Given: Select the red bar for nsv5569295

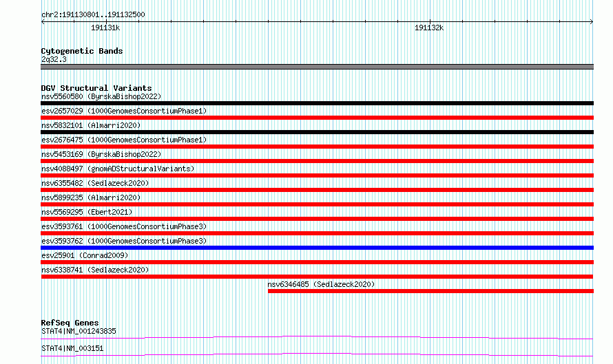Looking at the screenshot, I should (x=317, y=219).
